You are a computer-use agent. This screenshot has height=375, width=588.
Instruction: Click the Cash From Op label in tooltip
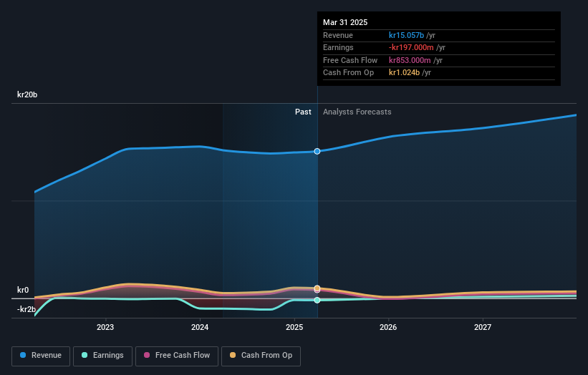tap(348, 73)
